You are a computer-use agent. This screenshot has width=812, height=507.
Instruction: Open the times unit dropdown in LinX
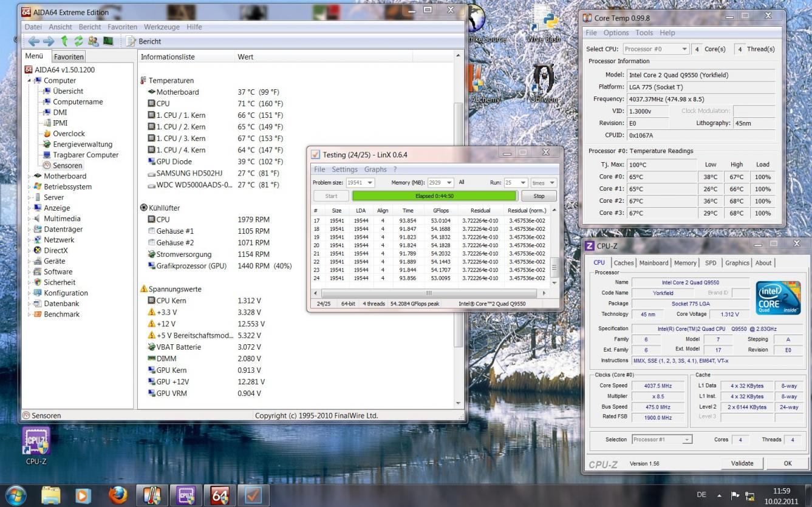click(544, 182)
